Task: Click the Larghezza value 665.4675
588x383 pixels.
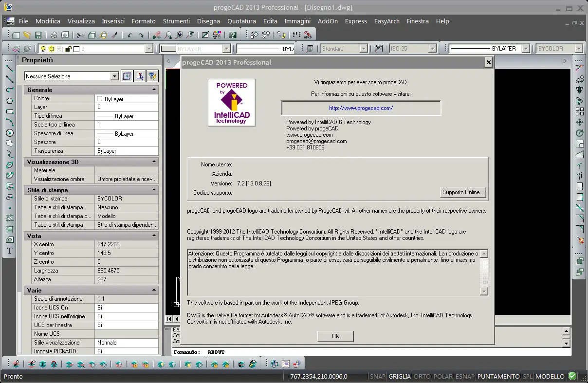Action: point(127,271)
